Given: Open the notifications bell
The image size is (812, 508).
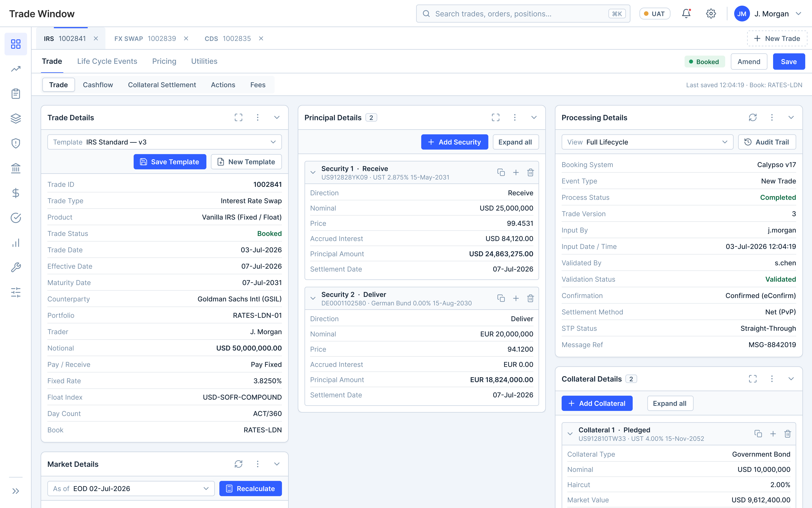Looking at the screenshot, I should [686, 14].
